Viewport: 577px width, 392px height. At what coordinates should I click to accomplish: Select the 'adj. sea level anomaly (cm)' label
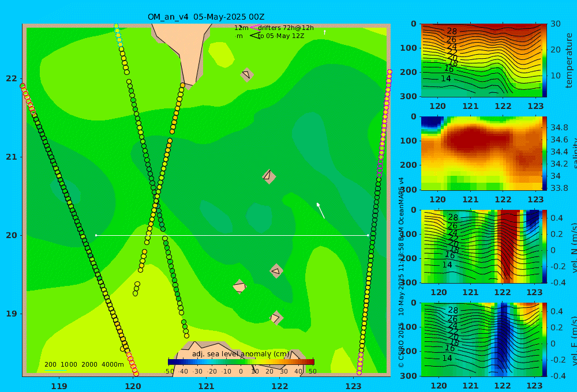pos(241,354)
